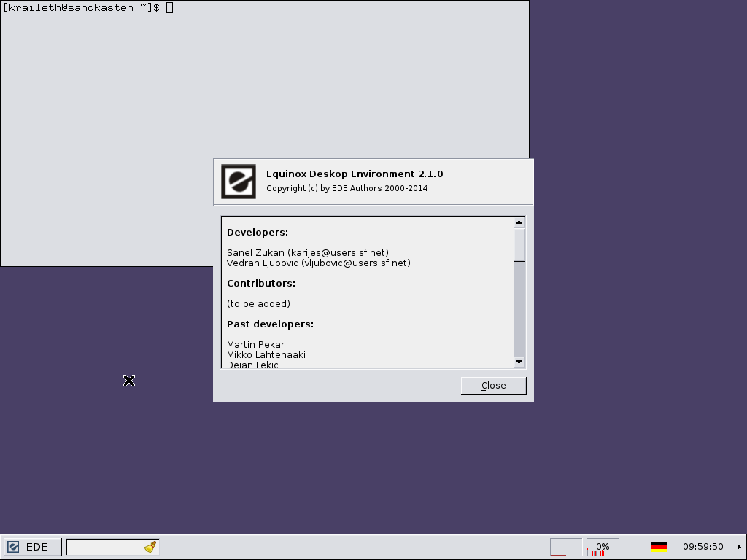Click the broom icon to clear the launcher field
Viewport: 747px width, 560px height.
(x=151, y=547)
